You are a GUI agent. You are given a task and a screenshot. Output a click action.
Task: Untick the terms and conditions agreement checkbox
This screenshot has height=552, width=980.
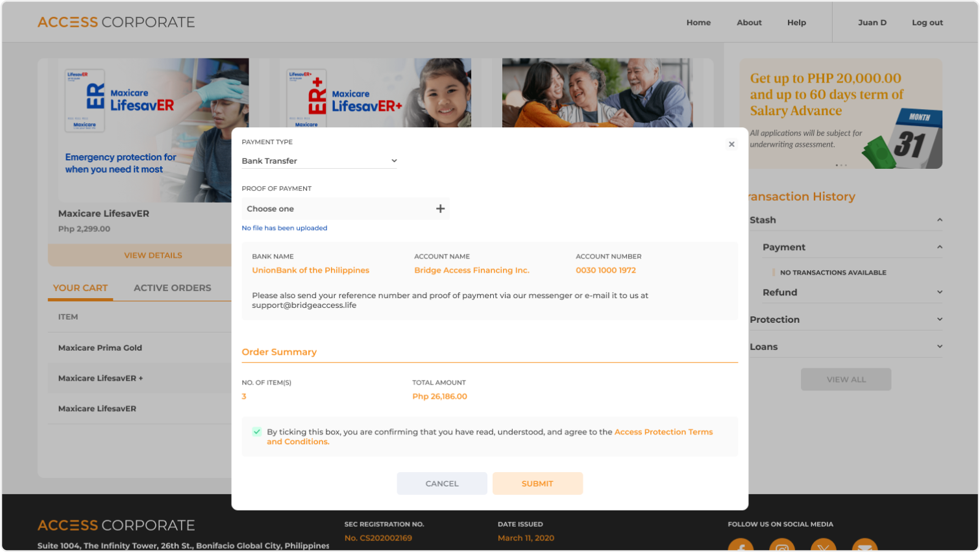(x=257, y=432)
